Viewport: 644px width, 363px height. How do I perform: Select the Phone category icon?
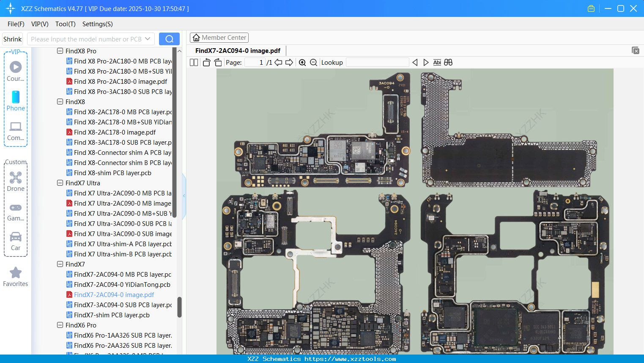[16, 101]
